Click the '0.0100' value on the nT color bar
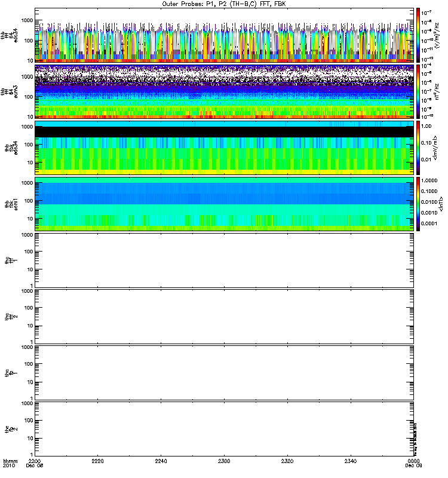Viewport: 448px width, 478px height. pos(429,202)
